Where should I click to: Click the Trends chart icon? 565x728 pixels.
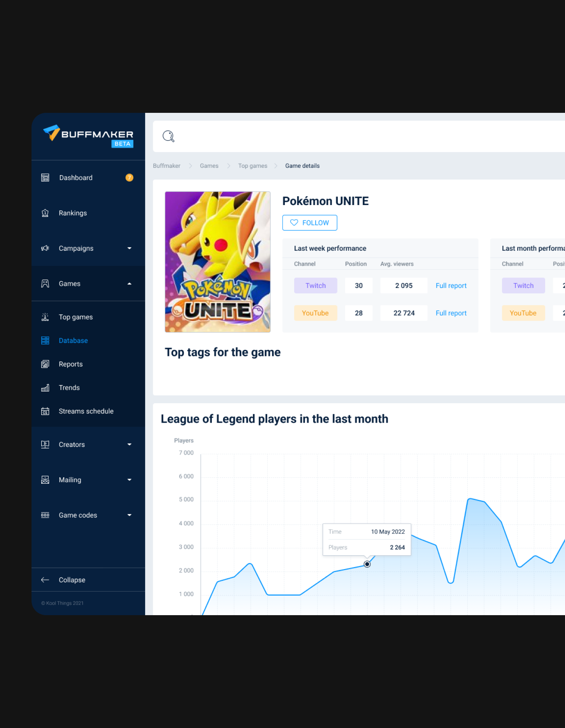45,387
